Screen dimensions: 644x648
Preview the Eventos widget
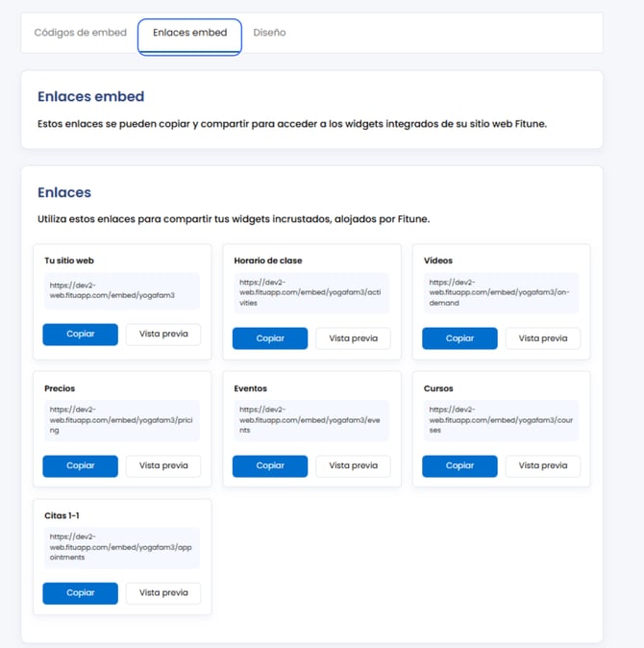[x=353, y=465]
